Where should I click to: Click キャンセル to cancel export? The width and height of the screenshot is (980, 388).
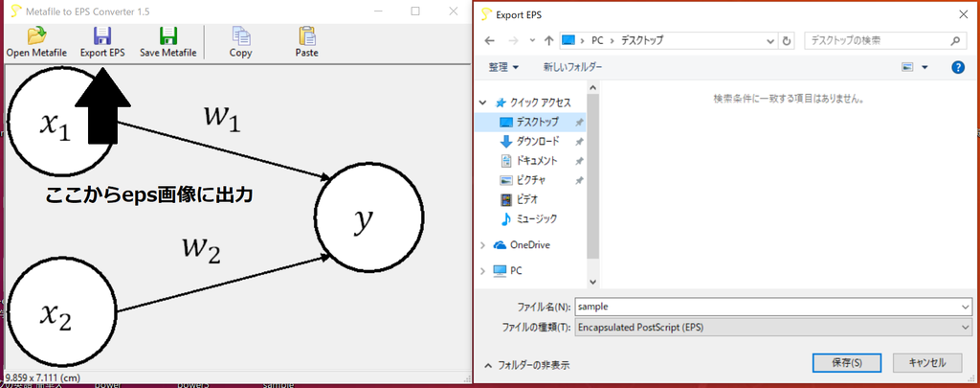click(x=926, y=362)
